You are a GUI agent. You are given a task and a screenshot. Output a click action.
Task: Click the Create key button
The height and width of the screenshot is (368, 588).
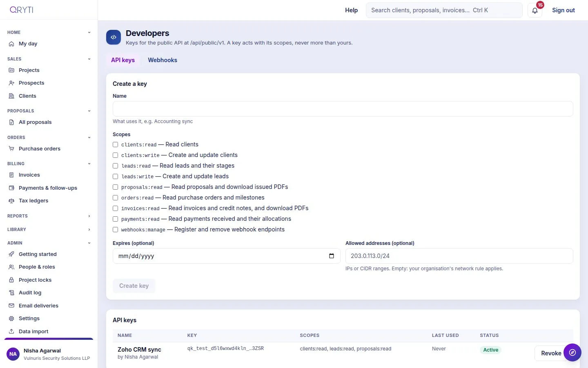click(x=134, y=286)
